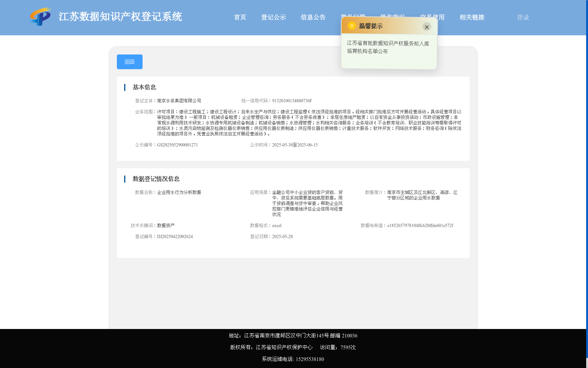Select the 技术关键词 value 数据资产
Image resolution: width=588 pixels, height=368 pixels.
click(166, 225)
